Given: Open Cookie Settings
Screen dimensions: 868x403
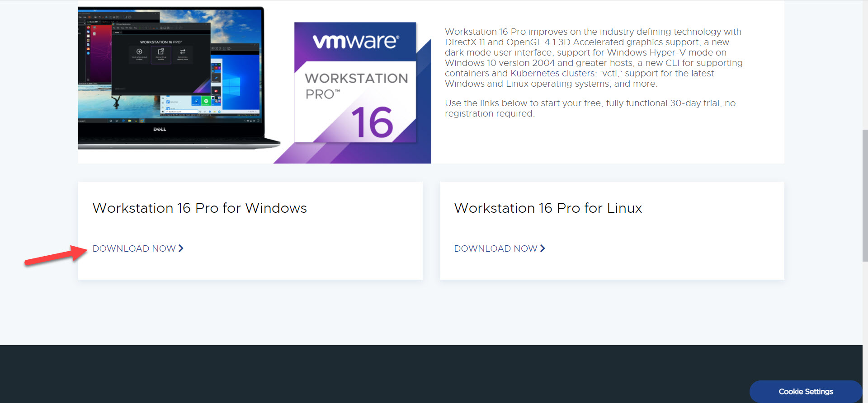Looking at the screenshot, I should pyautogui.click(x=806, y=391).
